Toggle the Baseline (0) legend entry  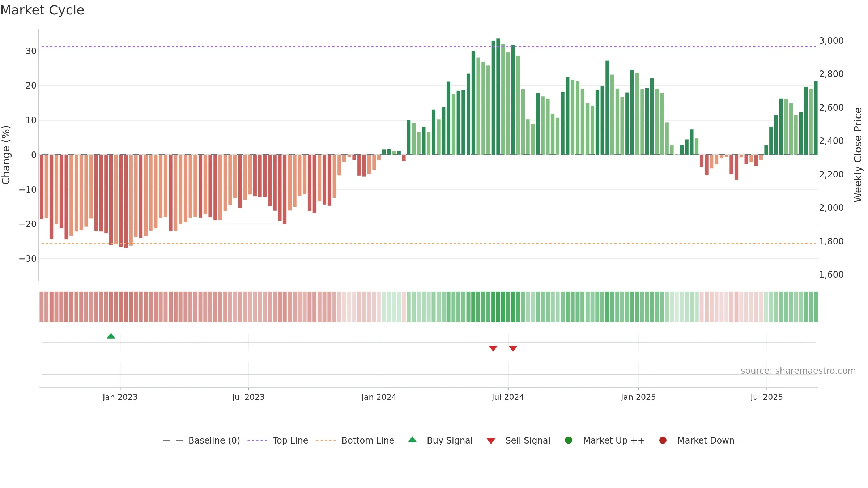click(x=201, y=441)
